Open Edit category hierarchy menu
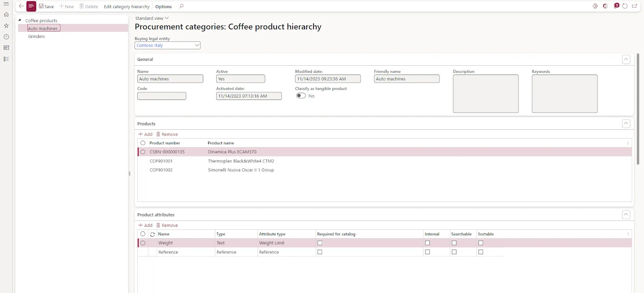The width and height of the screenshot is (644, 293). [x=127, y=6]
